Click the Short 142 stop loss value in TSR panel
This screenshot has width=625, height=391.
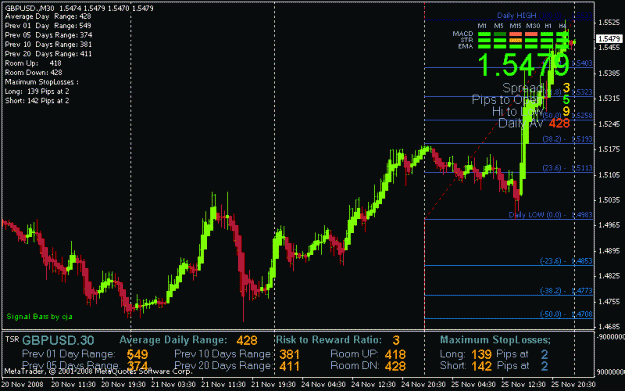[482, 366]
